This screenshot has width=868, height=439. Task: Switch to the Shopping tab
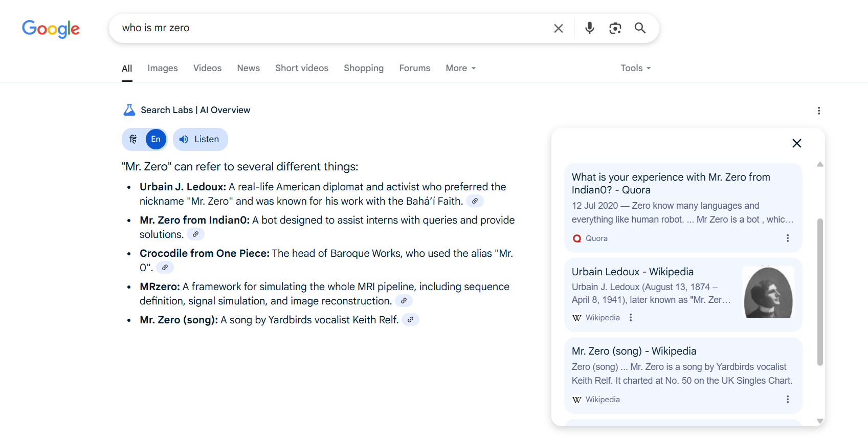[364, 68]
